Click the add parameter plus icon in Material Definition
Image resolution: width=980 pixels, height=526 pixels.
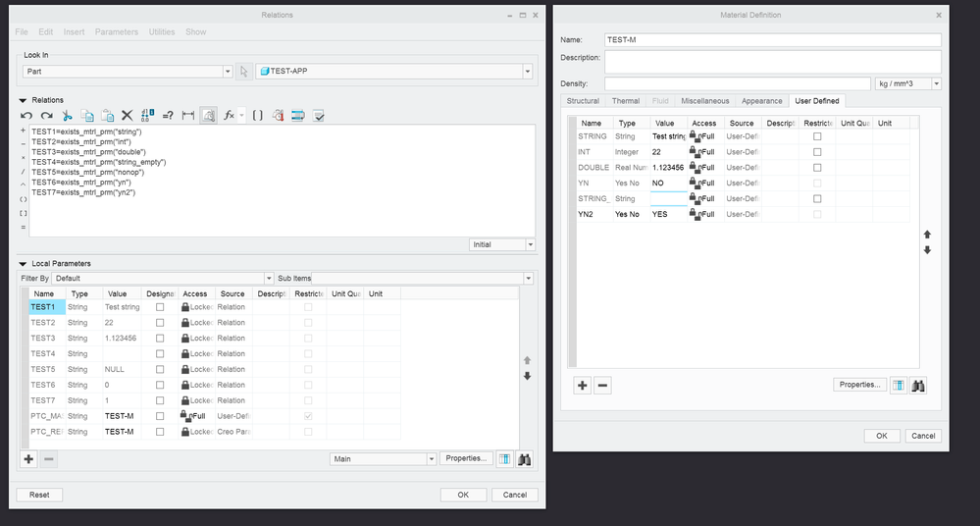583,386
